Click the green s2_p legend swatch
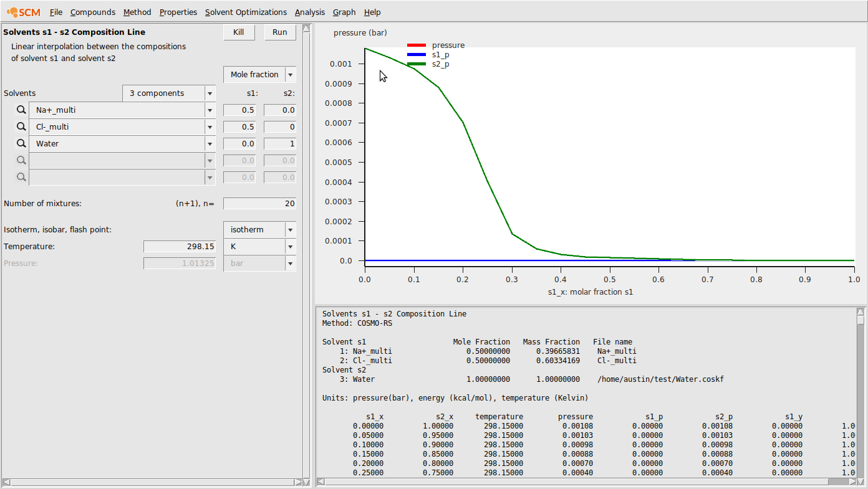The height and width of the screenshot is (489, 868). pos(417,64)
